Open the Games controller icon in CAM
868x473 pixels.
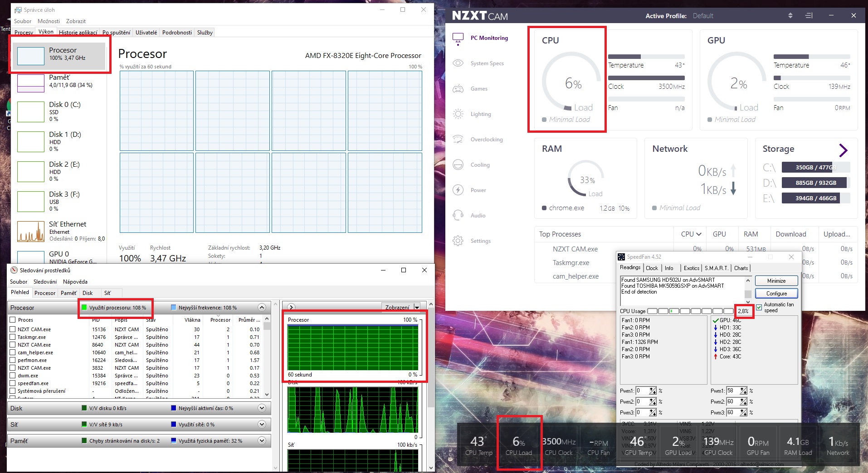pyautogui.click(x=458, y=89)
